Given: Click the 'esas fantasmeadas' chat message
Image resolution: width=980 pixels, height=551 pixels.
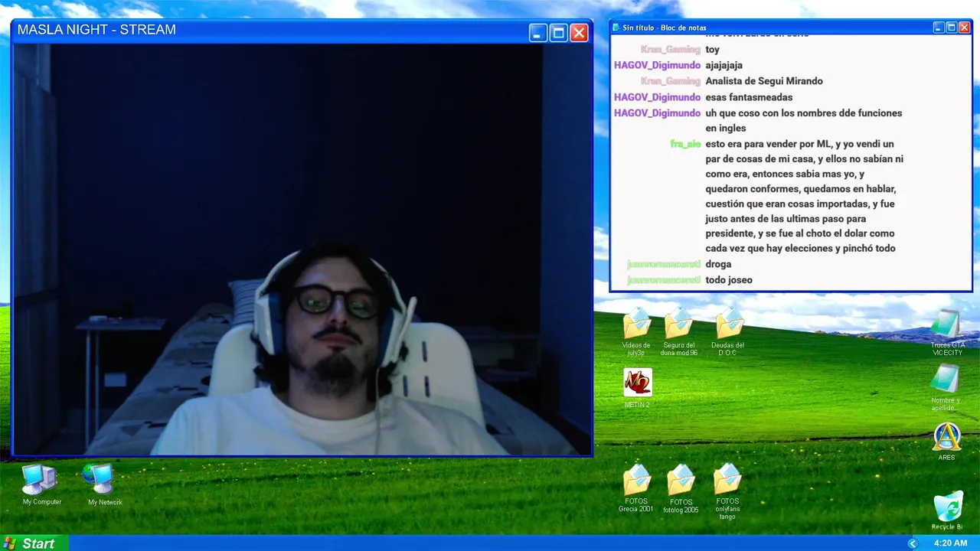Looking at the screenshot, I should coord(749,97).
